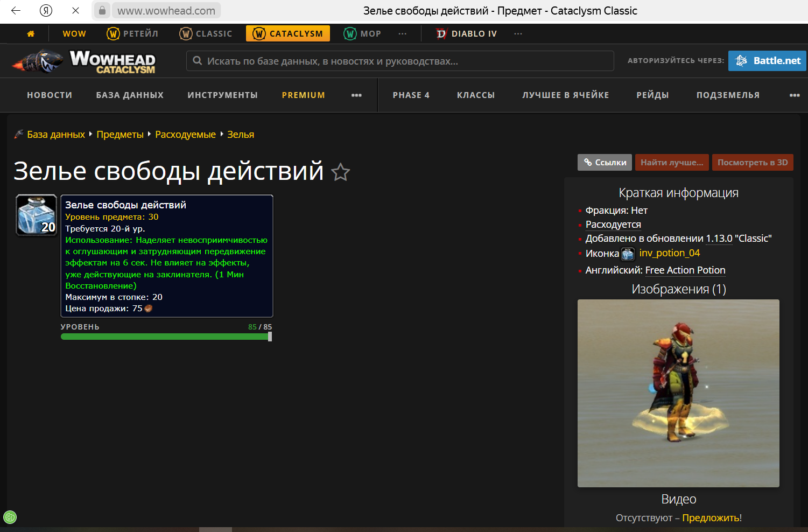808x532 pixels.
Task: Click the browser back arrow
Action: tap(16, 10)
